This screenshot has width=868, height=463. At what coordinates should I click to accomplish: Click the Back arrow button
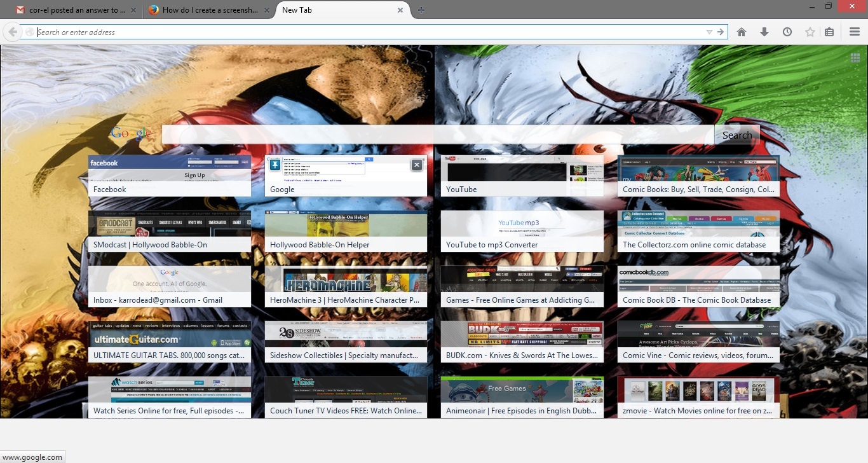pyautogui.click(x=12, y=32)
